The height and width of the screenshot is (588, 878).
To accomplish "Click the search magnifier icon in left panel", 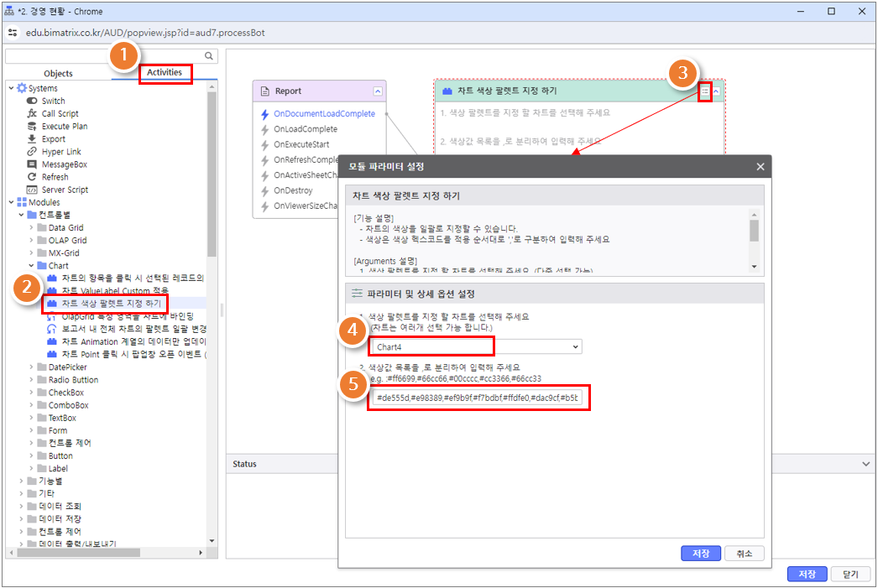I will coord(209,56).
